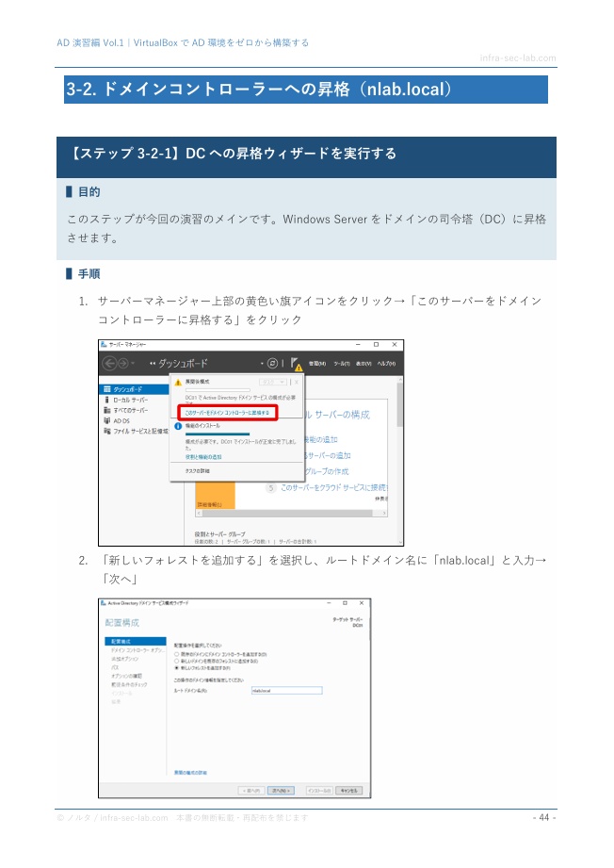Select 新しいドメインを既存のフォレストに追加する radio button

click(177, 661)
